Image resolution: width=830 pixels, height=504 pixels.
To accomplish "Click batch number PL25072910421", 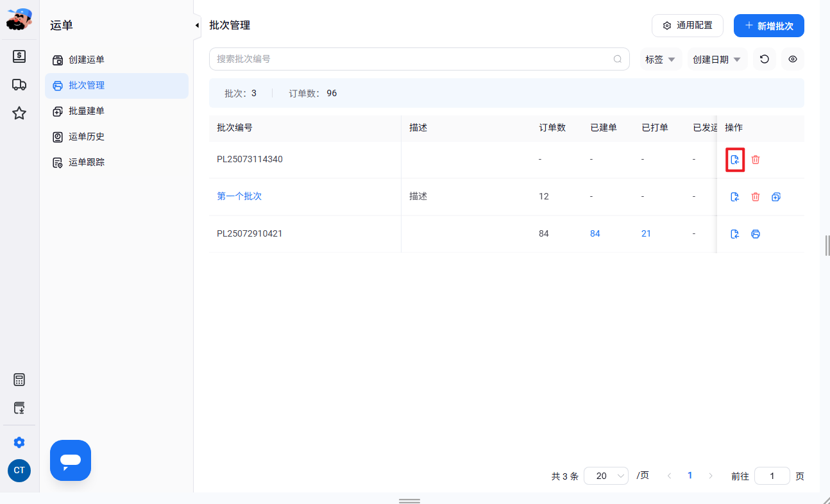I will pos(250,233).
